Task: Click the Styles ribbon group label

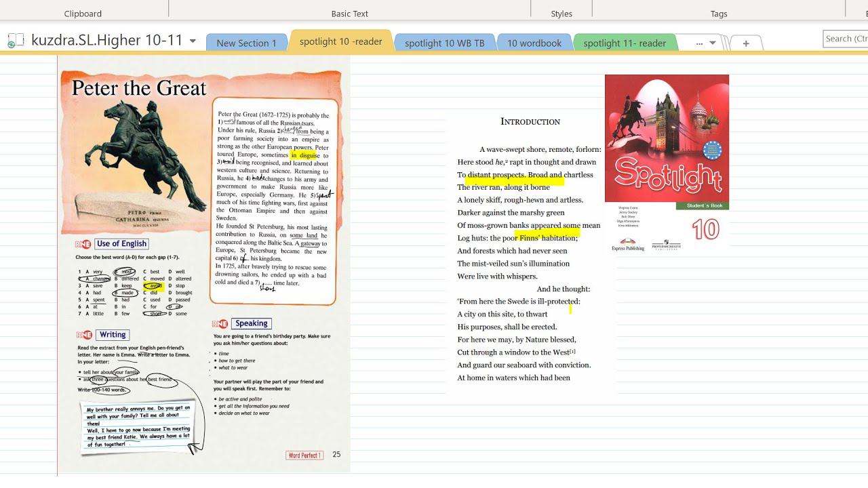Action: point(561,14)
